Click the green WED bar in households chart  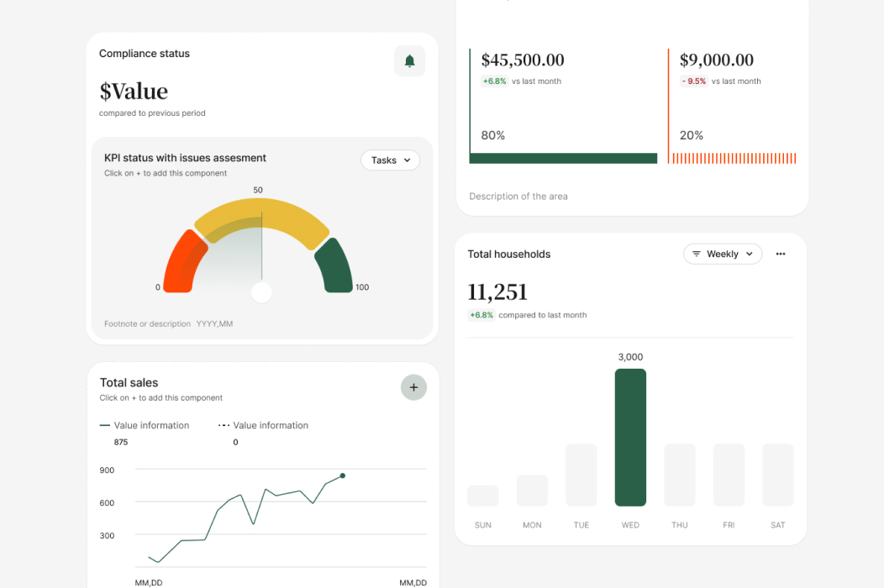click(x=630, y=438)
